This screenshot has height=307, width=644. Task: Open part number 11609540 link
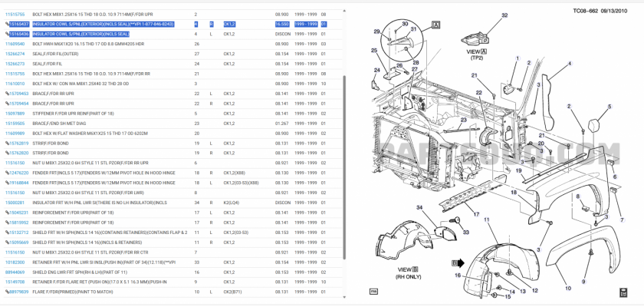15,44
